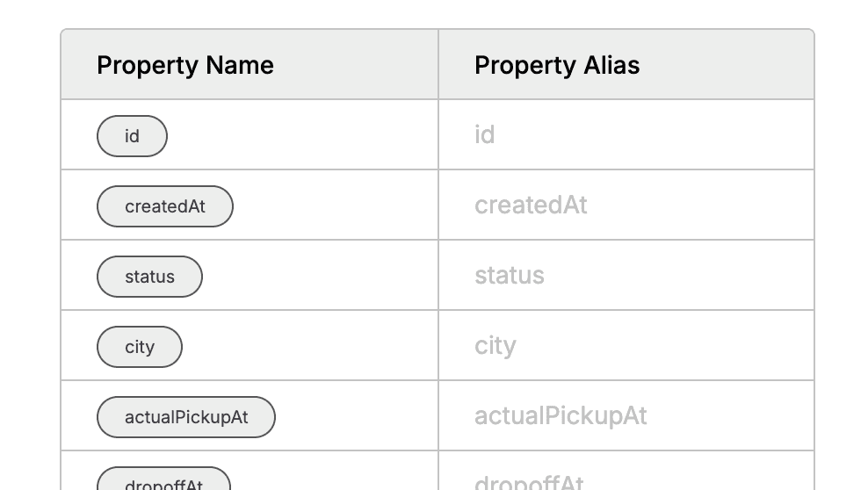This screenshot has width=868, height=490.
Task: Focus the dropoffAt alias input field
Action: (x=626, y=472)
